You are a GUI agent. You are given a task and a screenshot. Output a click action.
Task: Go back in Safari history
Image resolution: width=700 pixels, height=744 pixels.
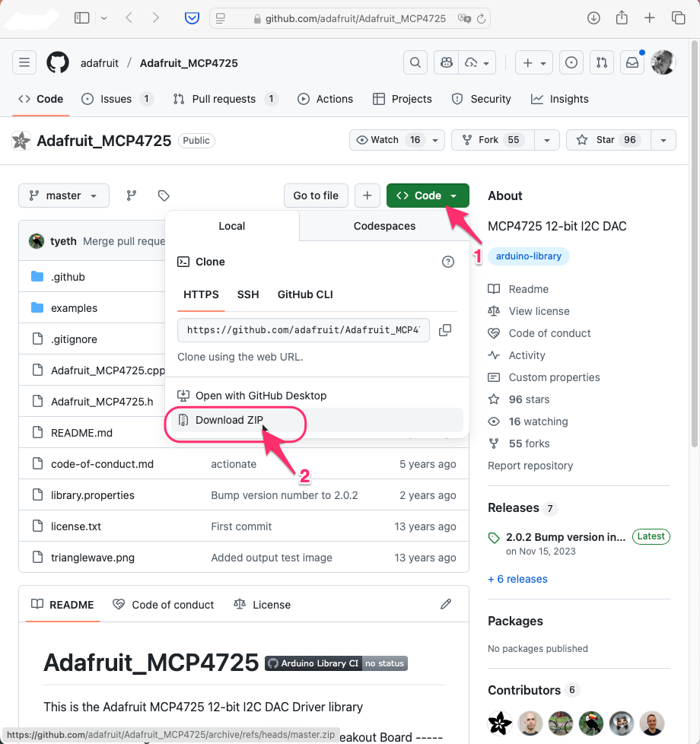[129, 18]
